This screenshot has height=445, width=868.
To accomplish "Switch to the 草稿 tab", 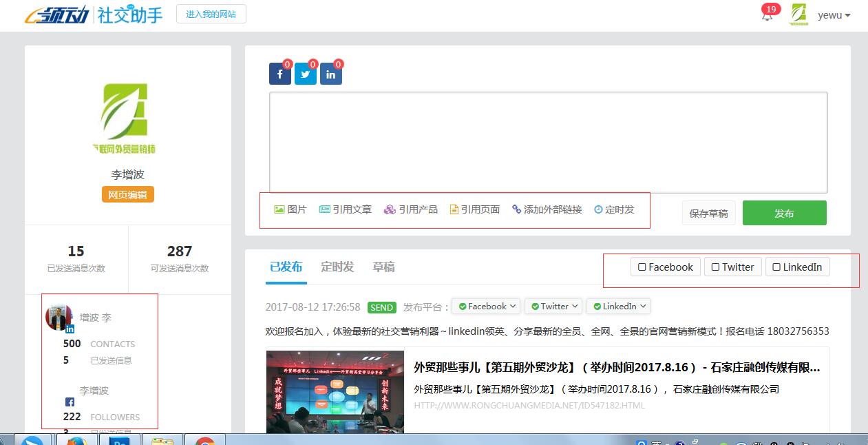I will click(383, 267).
